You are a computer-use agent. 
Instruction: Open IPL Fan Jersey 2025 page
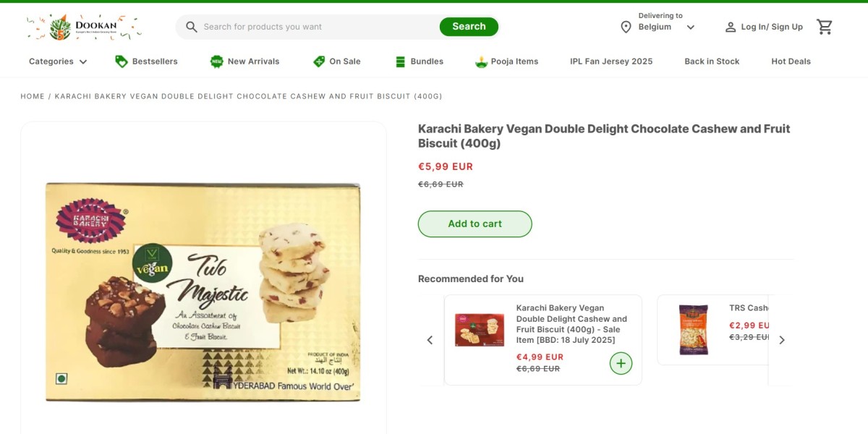(611, 61)
